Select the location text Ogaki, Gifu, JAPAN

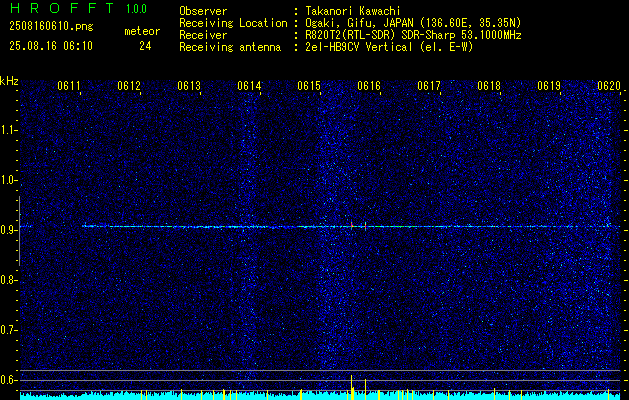coord(357,23)
